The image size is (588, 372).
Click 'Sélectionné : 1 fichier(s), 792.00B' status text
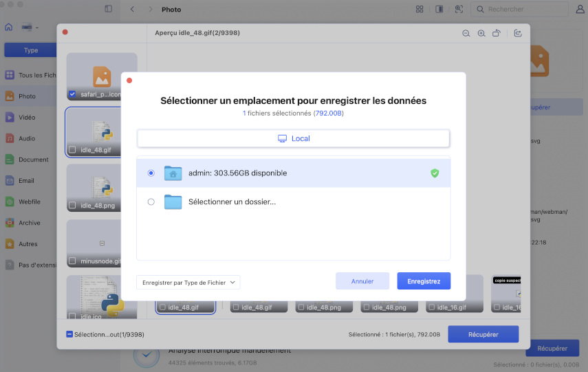(394, 334)
